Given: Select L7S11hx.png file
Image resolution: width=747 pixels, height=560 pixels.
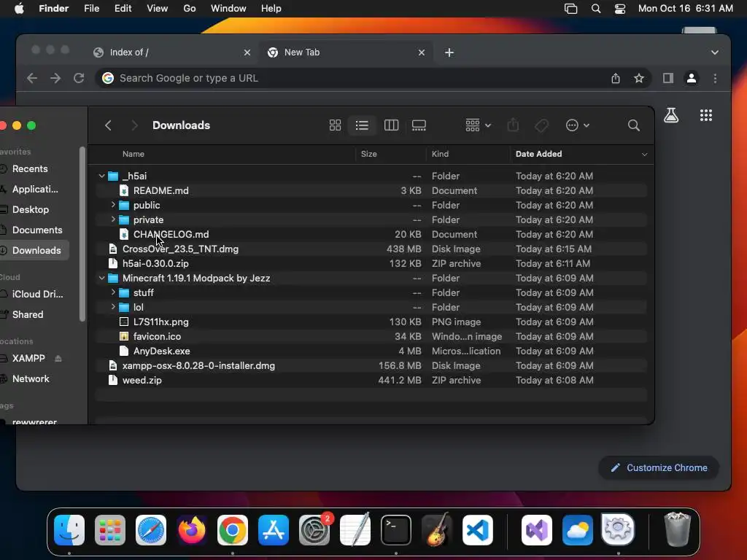Looking at the screenshot, I should click(371, 322).
